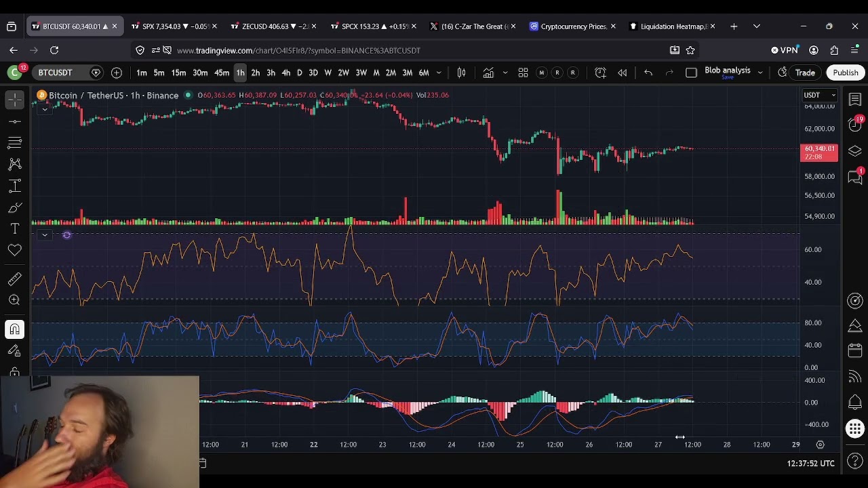
Task: Open the browser tab list chevron
Action: point(756,26)
